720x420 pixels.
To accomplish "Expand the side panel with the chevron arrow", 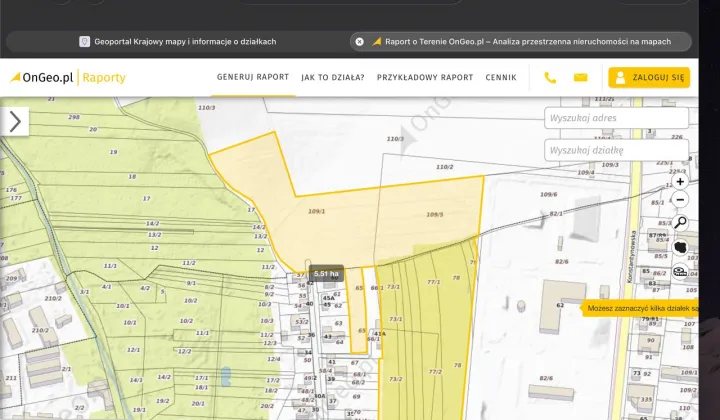I will click(x=15, y=122).
